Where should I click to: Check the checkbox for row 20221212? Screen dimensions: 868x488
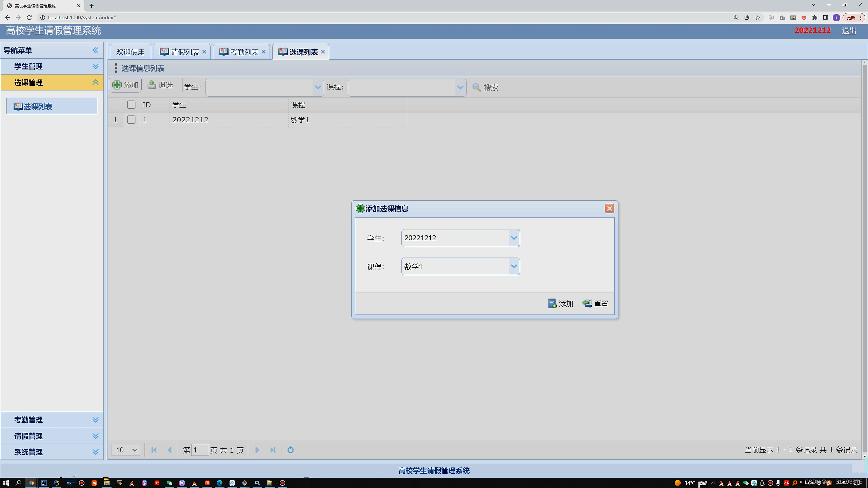[131, 120]
